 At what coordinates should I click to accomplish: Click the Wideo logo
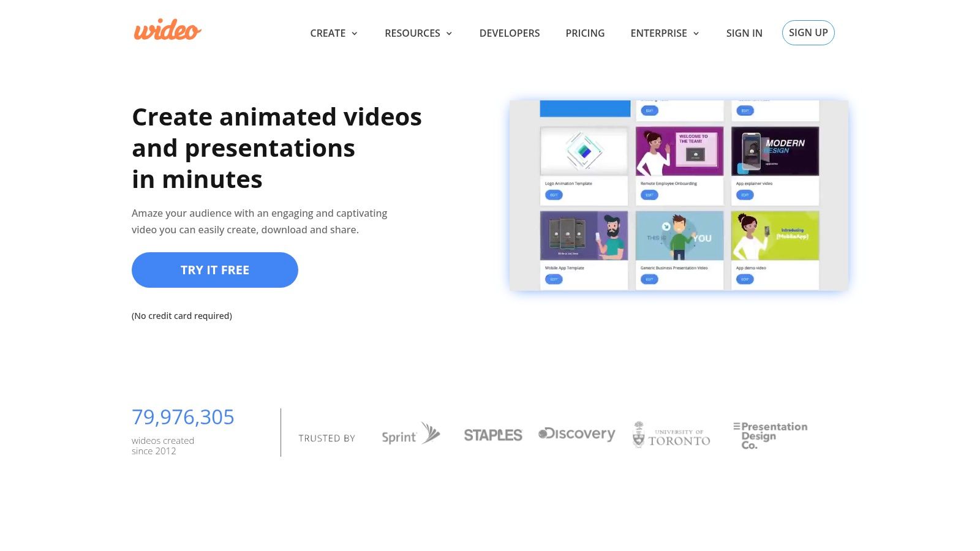click(167, 30)
